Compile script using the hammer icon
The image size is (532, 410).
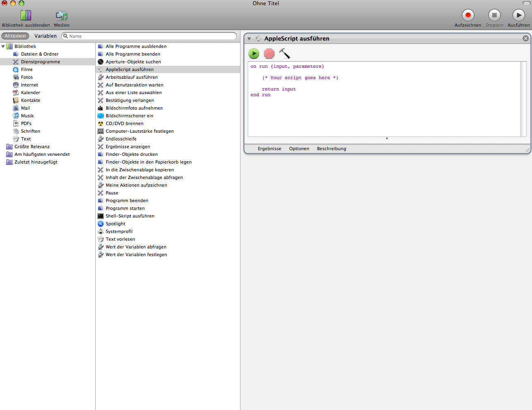pos(284,54)
